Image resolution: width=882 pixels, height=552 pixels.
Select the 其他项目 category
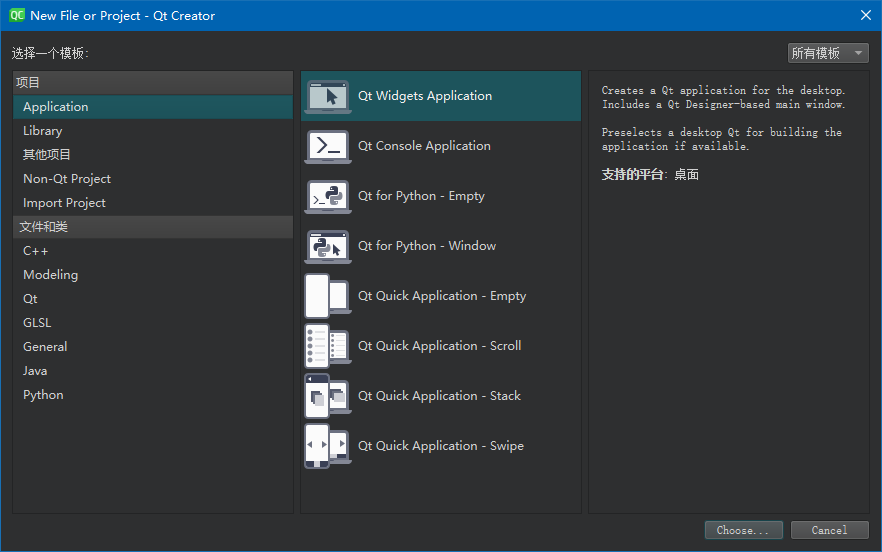tap(152, 155)
